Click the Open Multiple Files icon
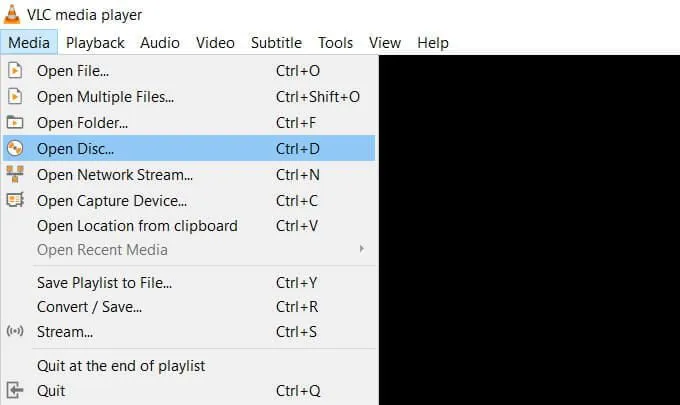This screenshot has height=405, width=680. tap(15, 97)
